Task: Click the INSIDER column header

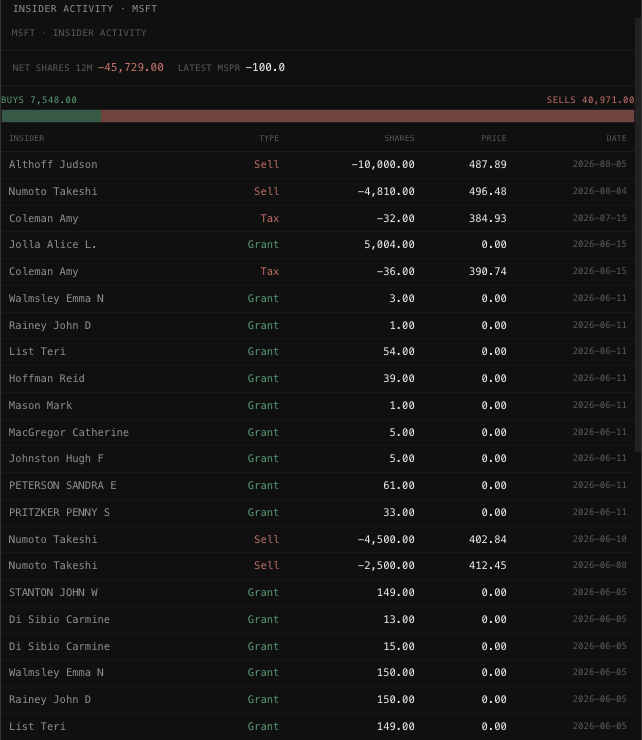Action: (x=26, y=138)
